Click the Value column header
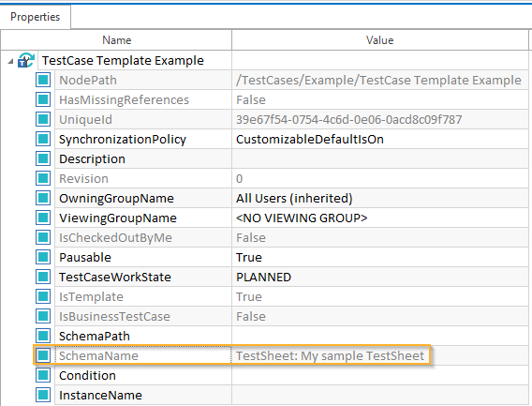This screenshot has height=406, width=532. (x=380, y=40)
